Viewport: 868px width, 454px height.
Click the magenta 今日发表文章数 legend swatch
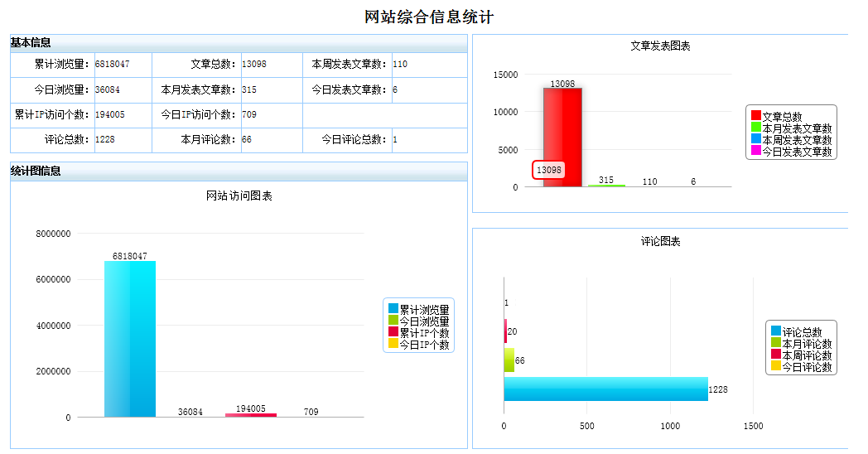pyautogui.click(x=755, y=152)
